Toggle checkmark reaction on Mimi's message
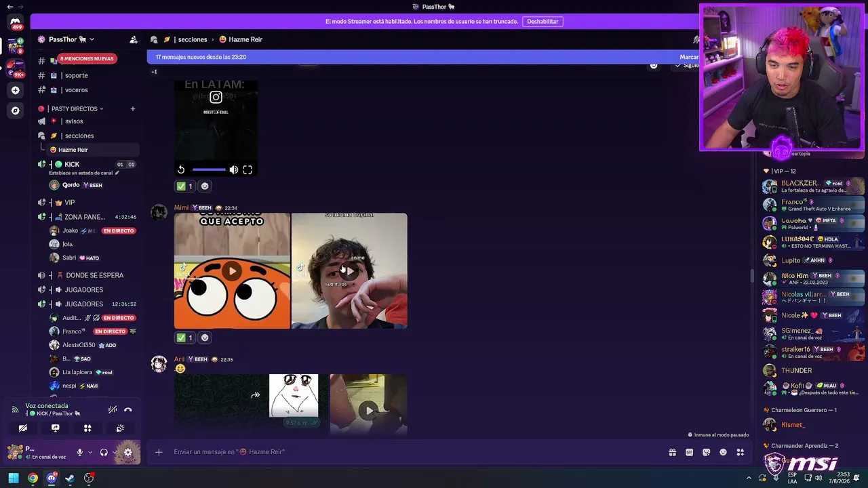 (x=184, y=338)
